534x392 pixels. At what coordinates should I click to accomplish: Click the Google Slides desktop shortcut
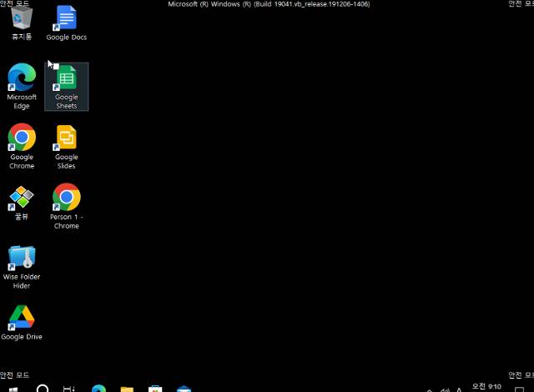[67, 147]
